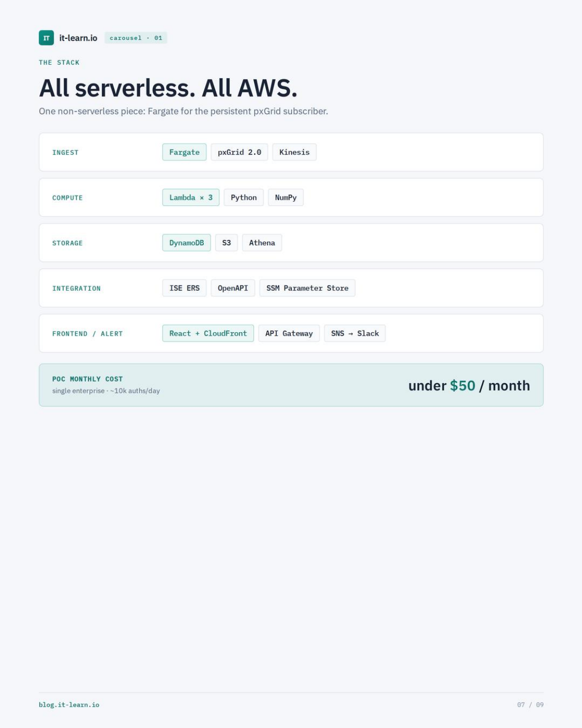Screen dimensions: 582x728
Task: Click the Kinesis chip
Action: tap(294, 152)
